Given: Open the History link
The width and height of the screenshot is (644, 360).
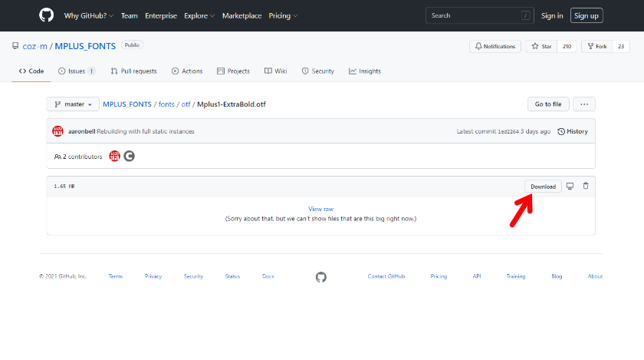Looking at the screenshot, I should coord(573,131).
